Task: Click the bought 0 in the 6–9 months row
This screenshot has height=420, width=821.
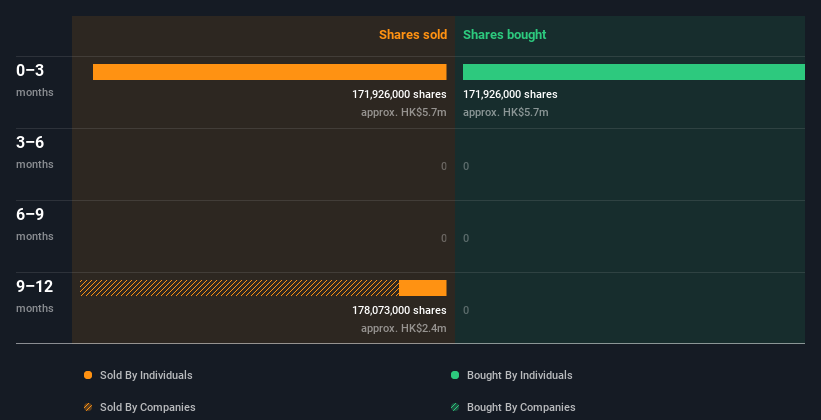Action: click(466, 238)
